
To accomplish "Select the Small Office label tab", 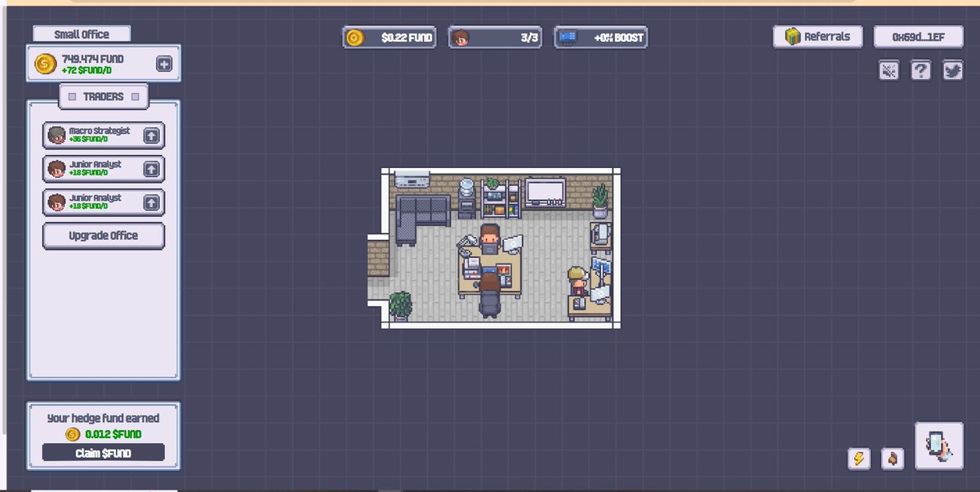I will (x=82, y=34).
